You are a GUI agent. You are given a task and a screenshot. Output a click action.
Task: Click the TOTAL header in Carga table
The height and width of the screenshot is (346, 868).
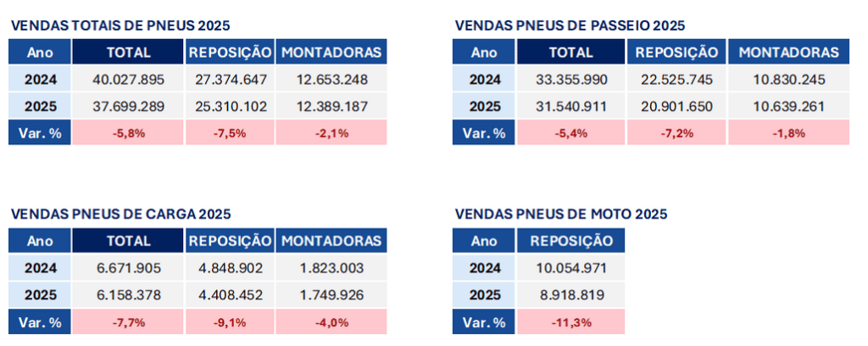point(128,241)
